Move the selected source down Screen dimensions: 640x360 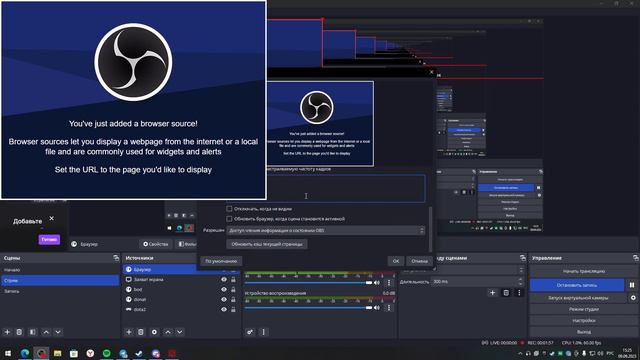point(180,332)
